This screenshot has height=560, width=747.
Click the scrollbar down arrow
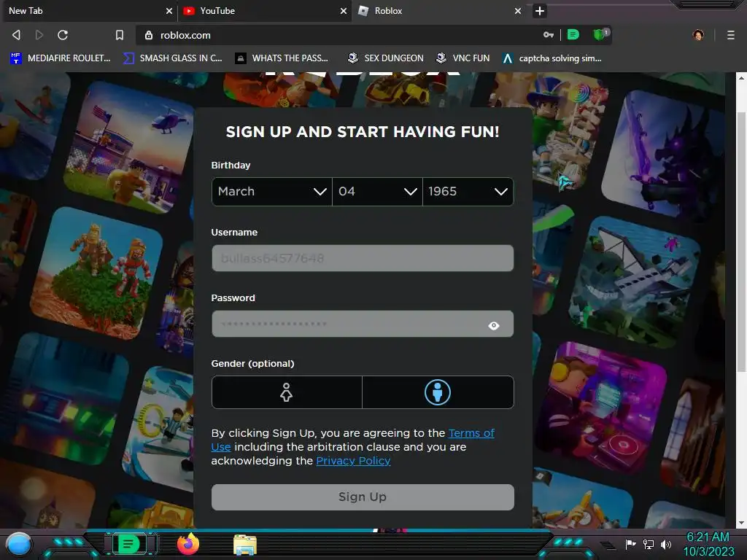pyautogui.click(x=741, y=523)
